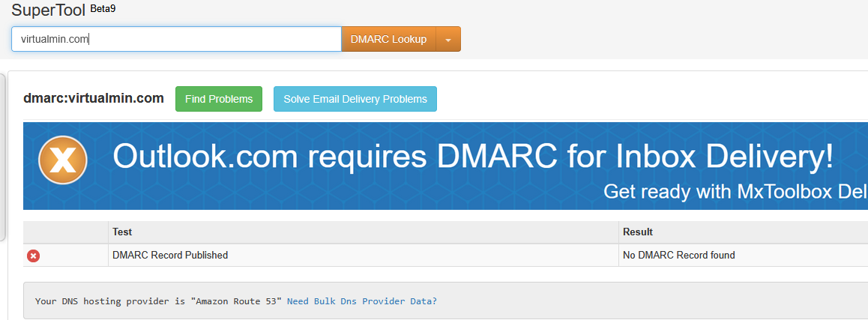
Task: Click the Amazon Route 53 provider text
Action: click(236, 301)
